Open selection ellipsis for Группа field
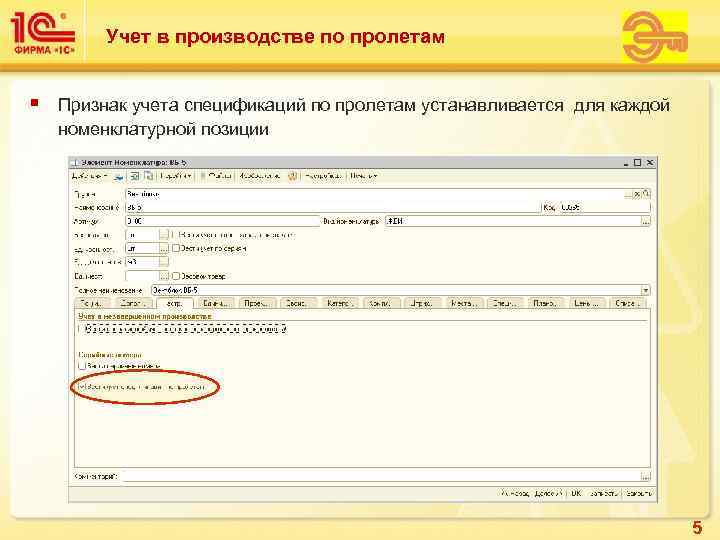 click(629, 195)
